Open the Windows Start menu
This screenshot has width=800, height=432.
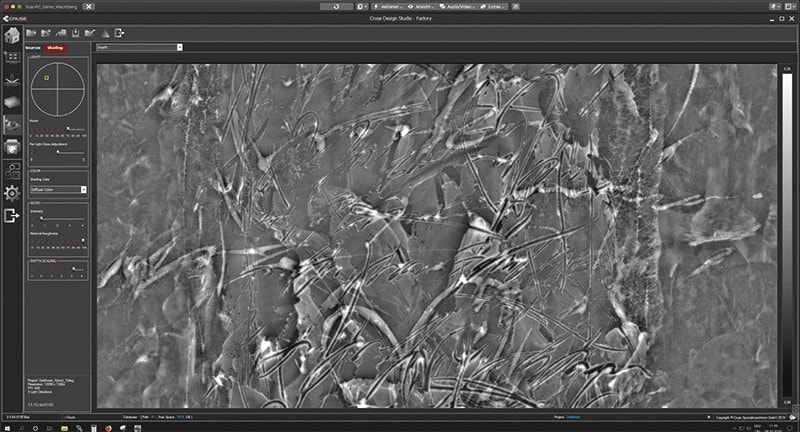[7, 428]
